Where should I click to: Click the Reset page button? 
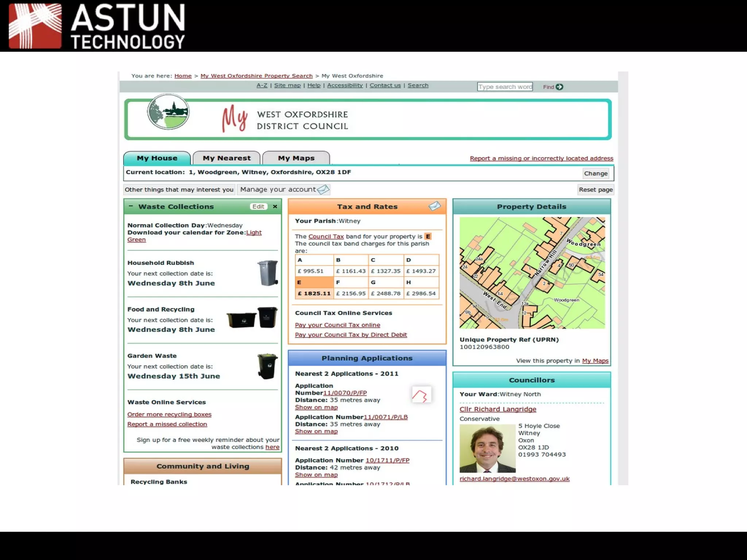click(x=595, y=190)
